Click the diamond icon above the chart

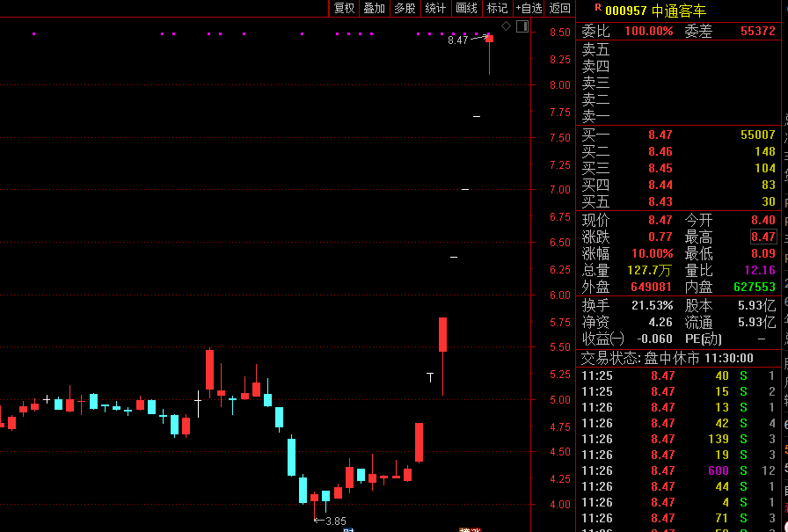[507, 26]
